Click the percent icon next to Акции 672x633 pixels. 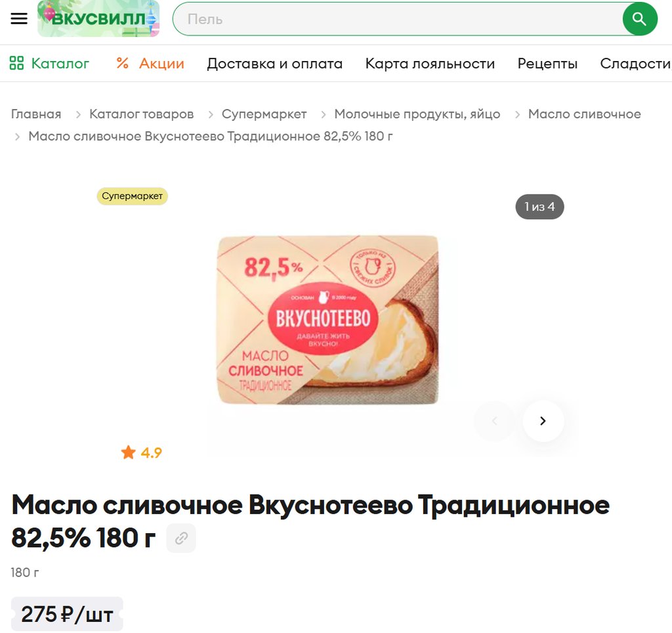pos(123,63)
